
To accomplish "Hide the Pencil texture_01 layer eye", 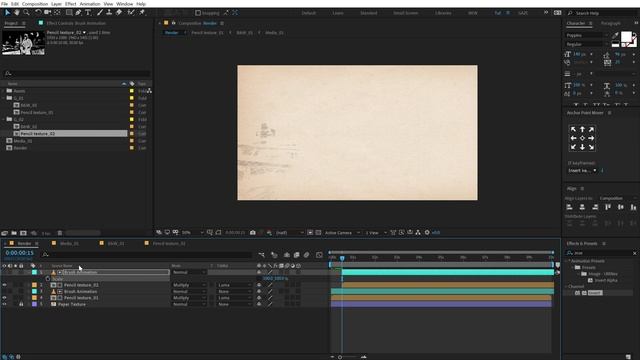I will [4, 298].
